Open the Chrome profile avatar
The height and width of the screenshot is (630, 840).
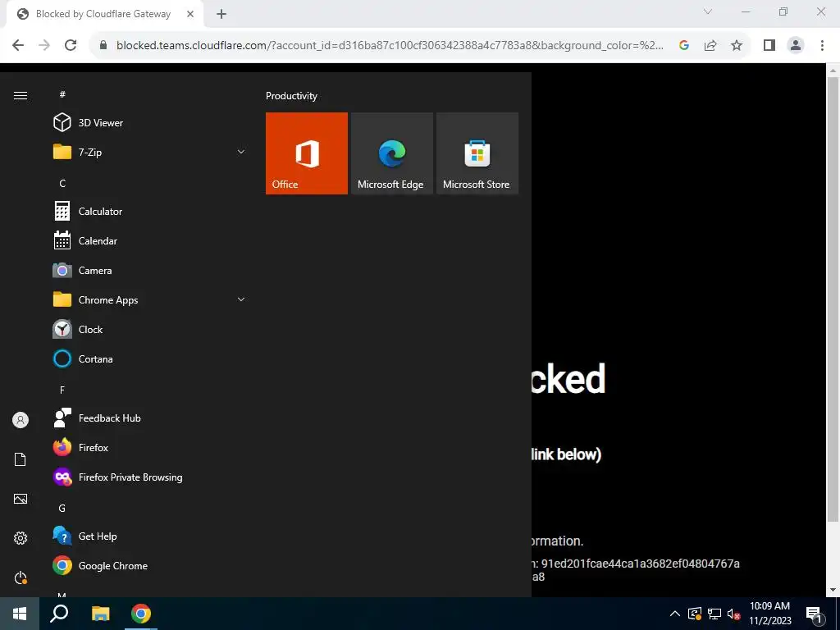796,45
